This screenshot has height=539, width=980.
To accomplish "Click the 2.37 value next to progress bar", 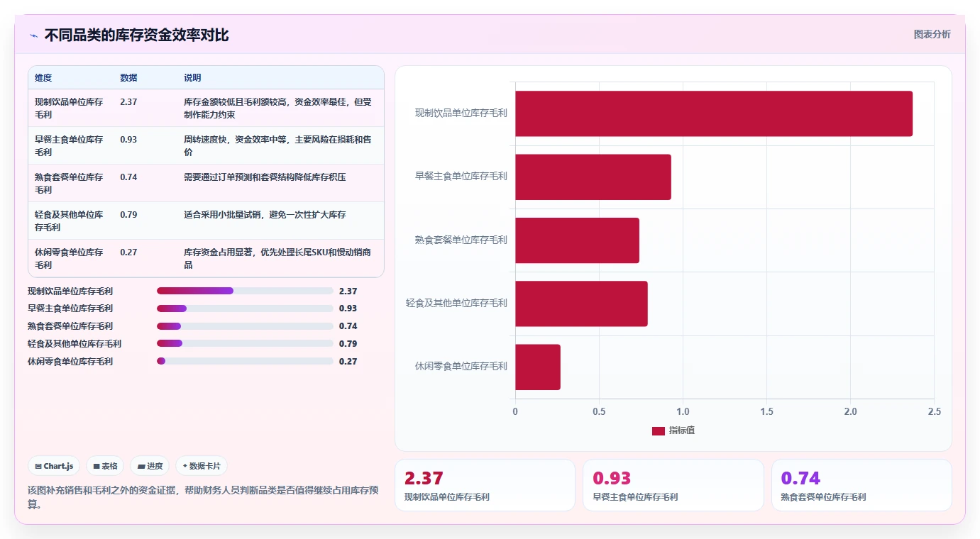I will pos(348,291).
